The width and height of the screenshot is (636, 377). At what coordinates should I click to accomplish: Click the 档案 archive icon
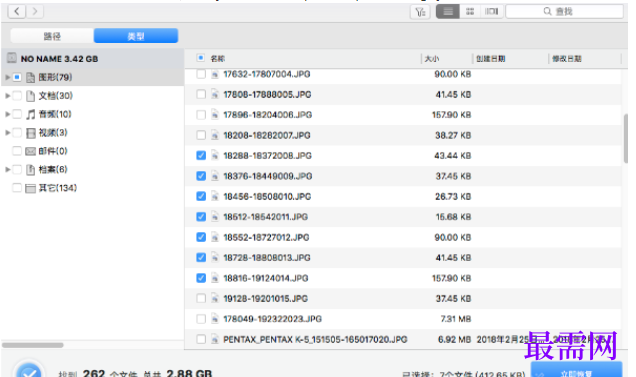(x=30, y=170)
